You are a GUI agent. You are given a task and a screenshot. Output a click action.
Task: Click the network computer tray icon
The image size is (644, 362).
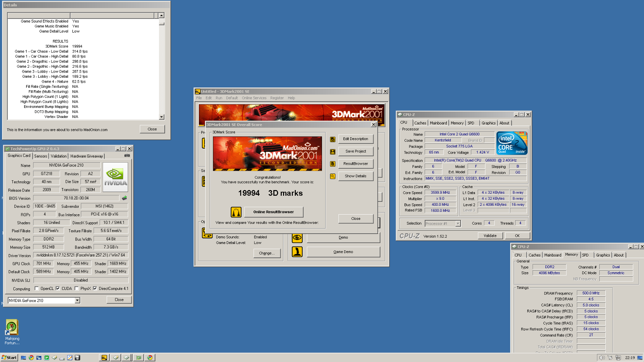click(x=618, y=358)
